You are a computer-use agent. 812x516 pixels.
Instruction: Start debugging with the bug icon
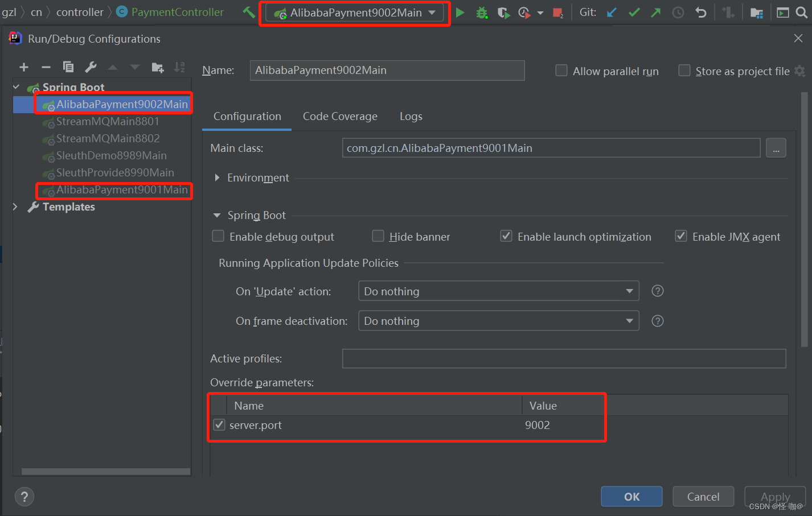click(x=482, y=13)
